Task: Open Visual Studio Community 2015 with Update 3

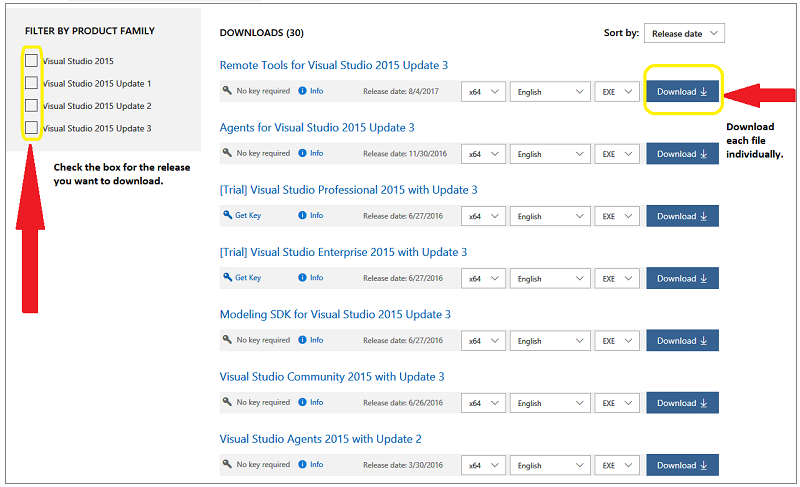Action: coord(332,376)
